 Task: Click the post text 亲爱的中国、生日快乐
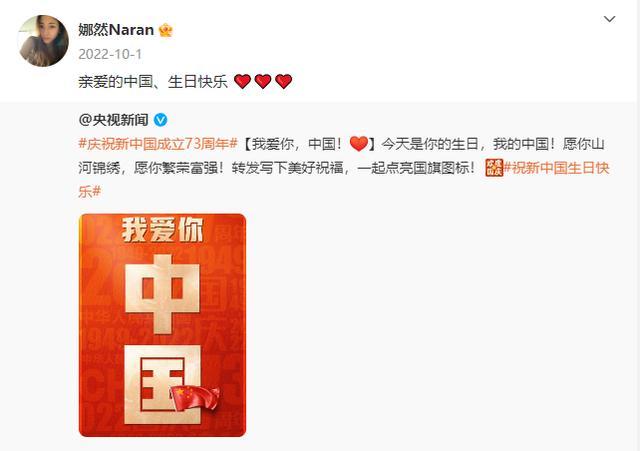click(153, 82)
